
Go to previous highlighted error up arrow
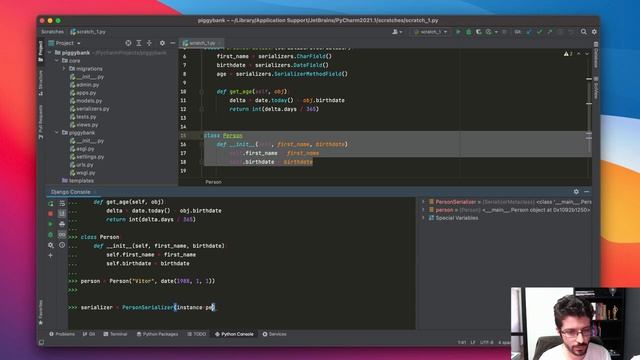pyautogui.click(x=578, y=54)
